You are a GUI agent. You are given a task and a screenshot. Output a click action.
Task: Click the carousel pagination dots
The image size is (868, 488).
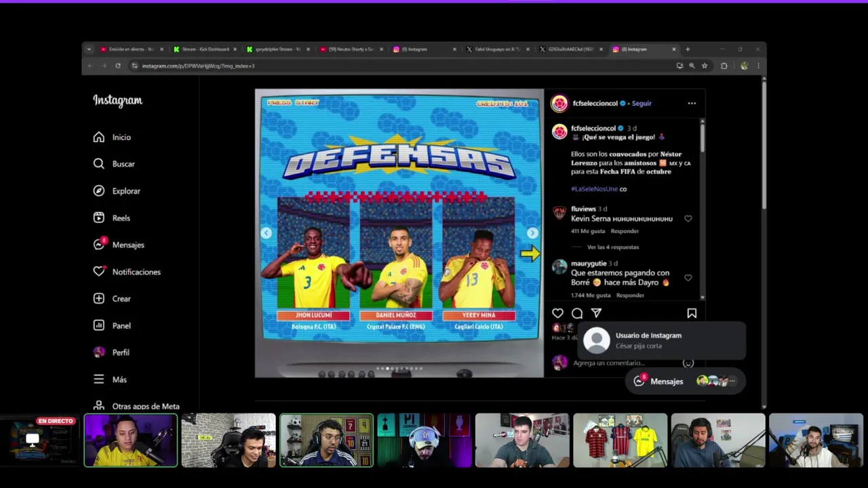pos(399,369)
